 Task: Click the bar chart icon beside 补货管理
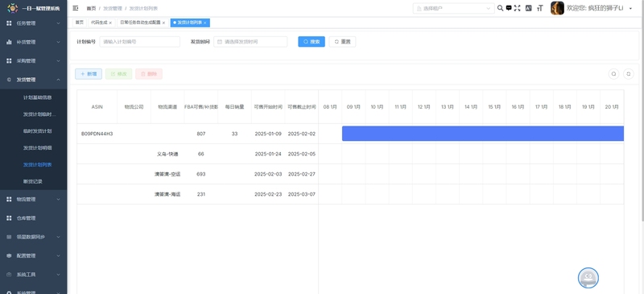point(9,42)
